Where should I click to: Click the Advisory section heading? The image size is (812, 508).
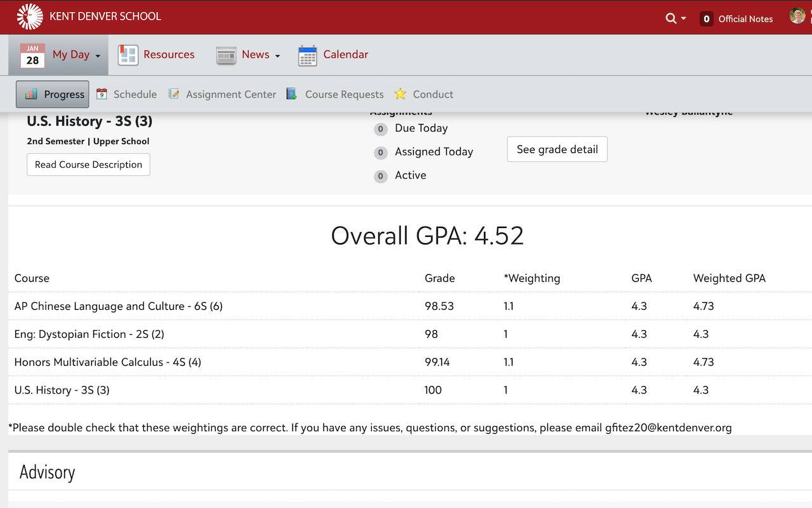pos(47,472)
